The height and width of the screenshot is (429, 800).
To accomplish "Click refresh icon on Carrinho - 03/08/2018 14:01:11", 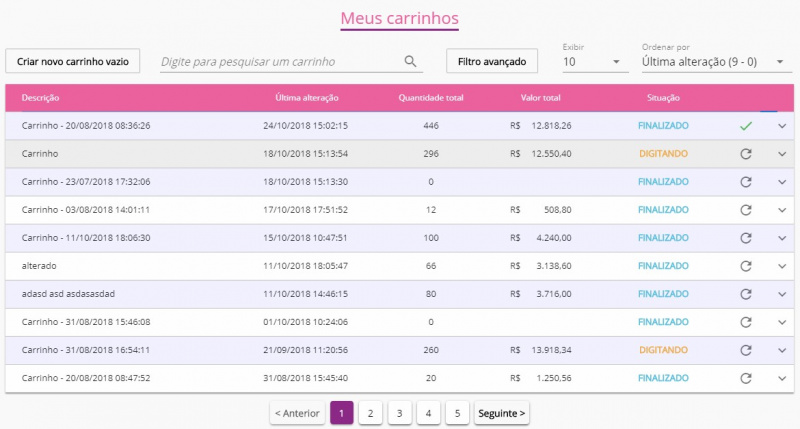I will pyautogui.click(x=746, y=210).
